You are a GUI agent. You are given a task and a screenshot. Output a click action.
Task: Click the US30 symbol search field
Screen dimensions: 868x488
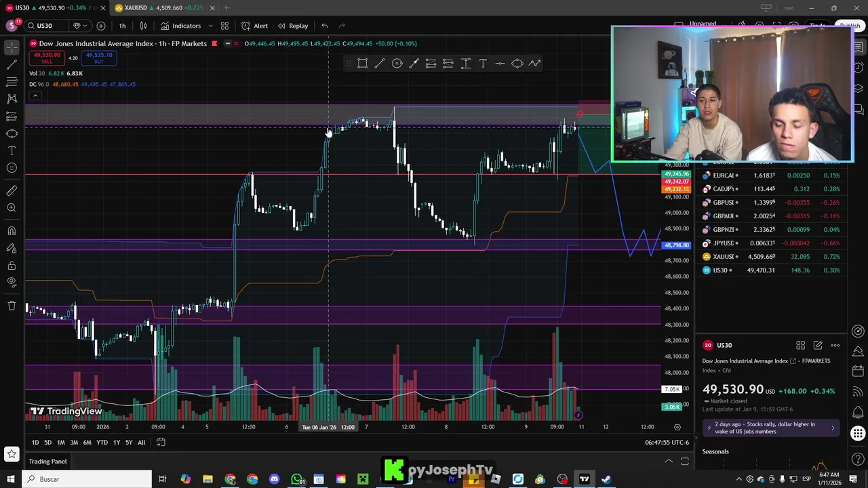point(47,26)
